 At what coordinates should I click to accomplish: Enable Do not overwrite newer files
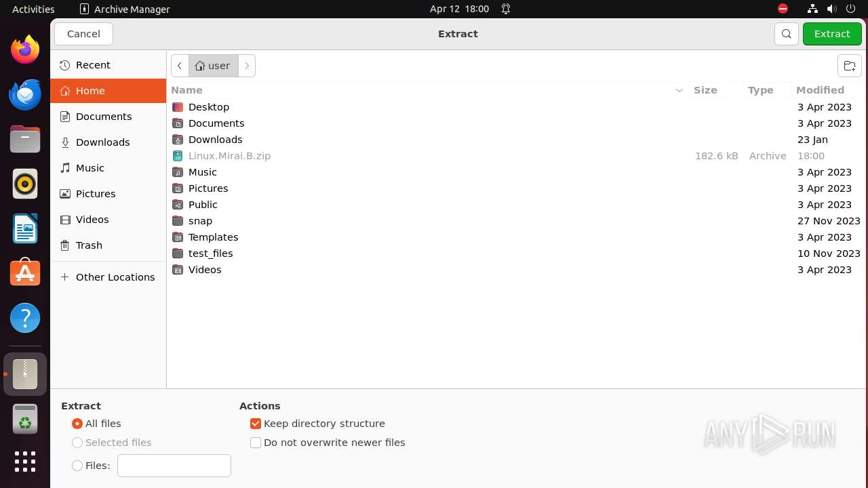(x=256, y=443)
